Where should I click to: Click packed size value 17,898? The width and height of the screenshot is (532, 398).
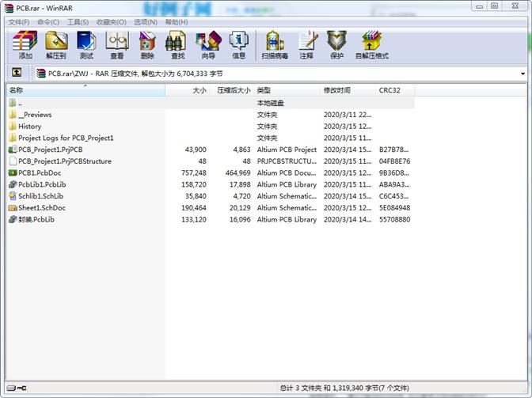point(240,184)
